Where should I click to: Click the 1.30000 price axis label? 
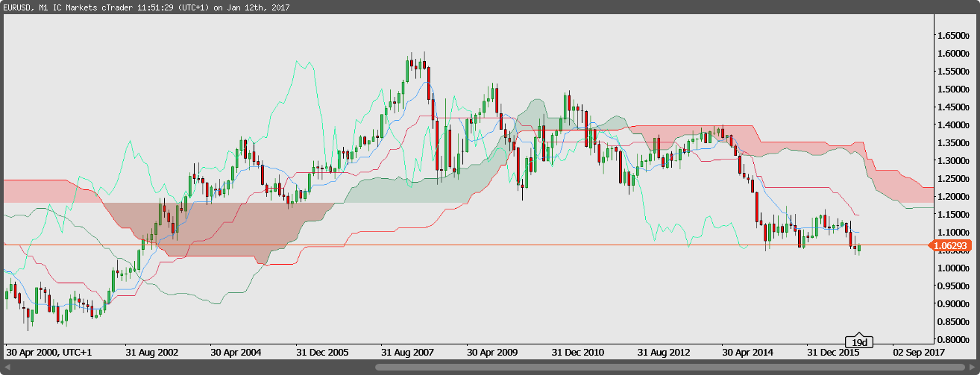tap(955, 161)
